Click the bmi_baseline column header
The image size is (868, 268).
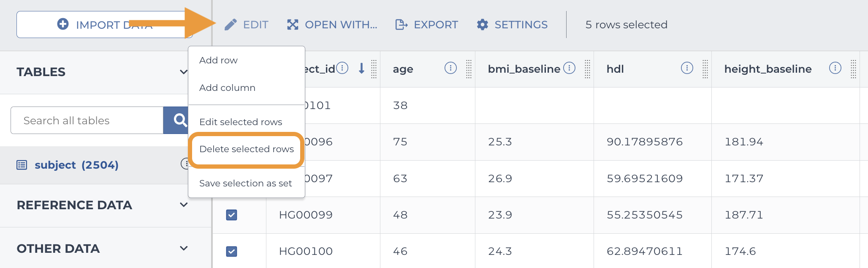point(524,69)
